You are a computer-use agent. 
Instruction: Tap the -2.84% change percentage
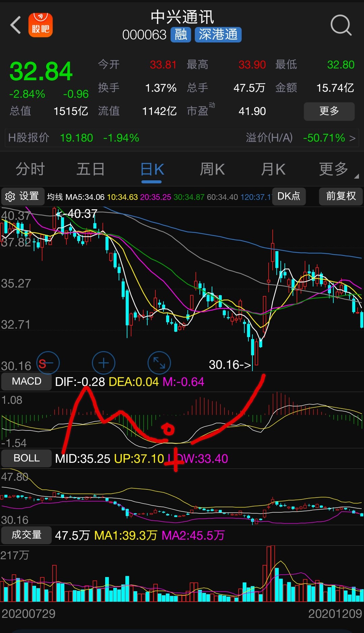pyautogui.click(x=27, y=94)
